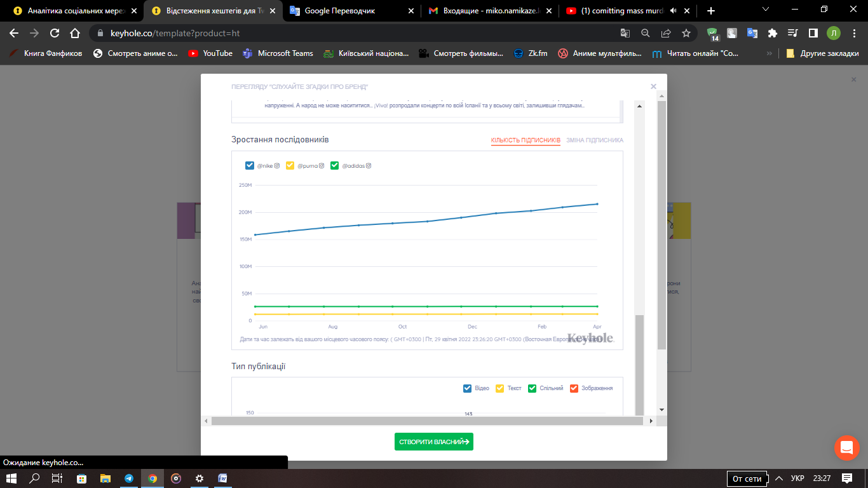The image size is (868, 488).
Task: Bookmark this page with the star icon
Action: tap(686, 33)
